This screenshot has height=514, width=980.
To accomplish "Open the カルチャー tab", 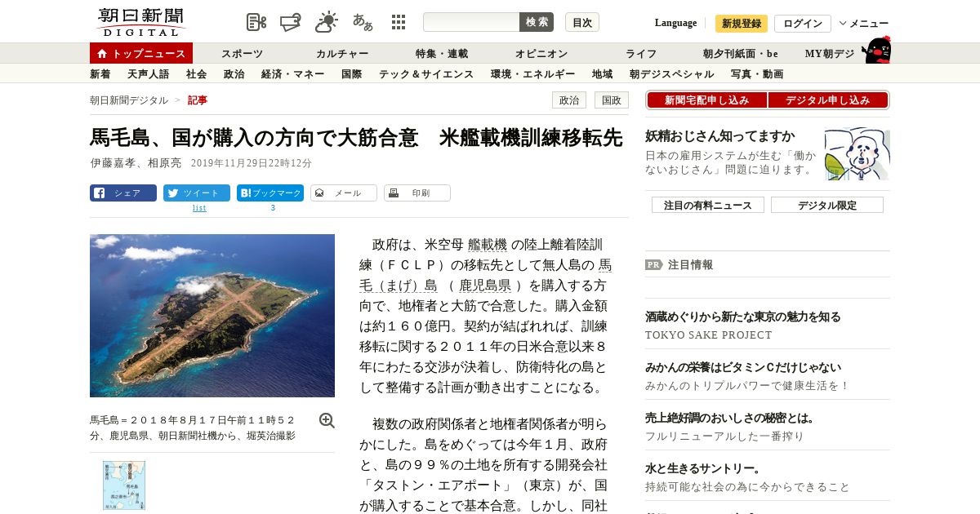I will pyautogui.click(x=342, y=54).
